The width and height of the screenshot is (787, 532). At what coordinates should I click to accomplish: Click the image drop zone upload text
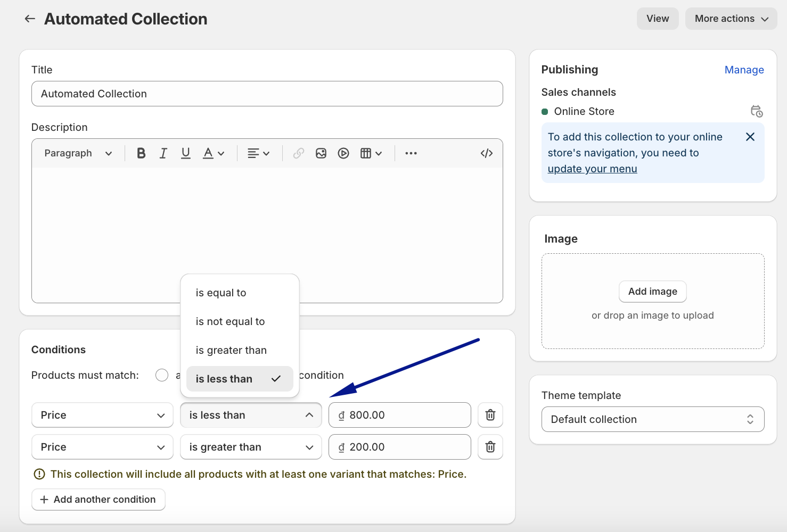coord(652,315)
